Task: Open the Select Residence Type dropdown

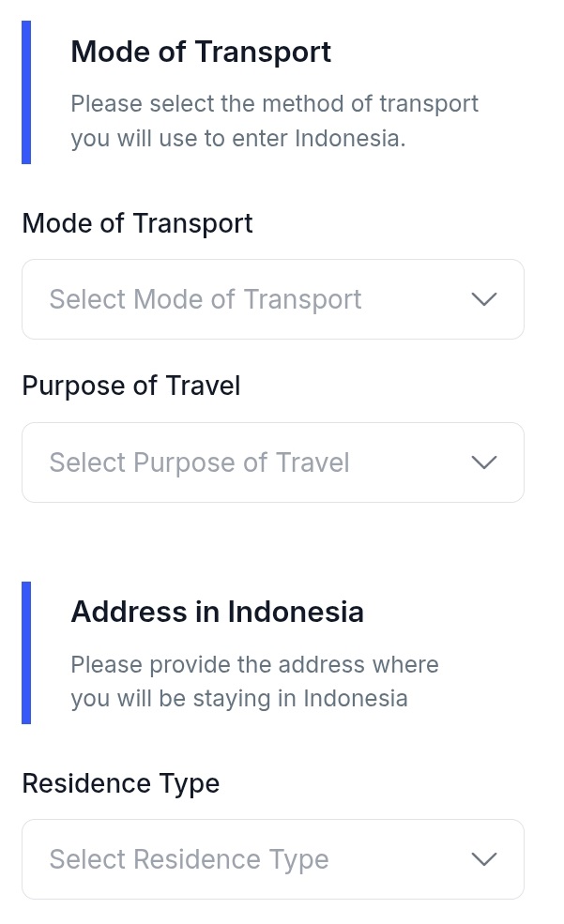Action: pos(272,859)
